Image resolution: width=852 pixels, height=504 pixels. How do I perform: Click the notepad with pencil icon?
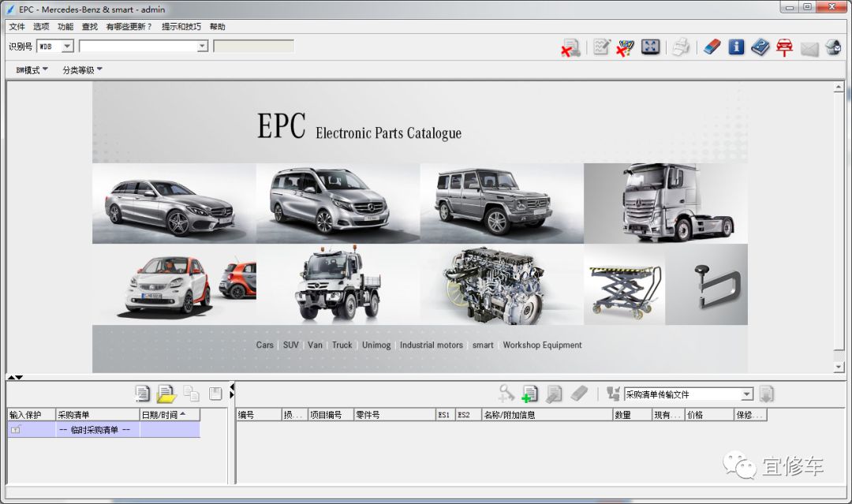601,47
